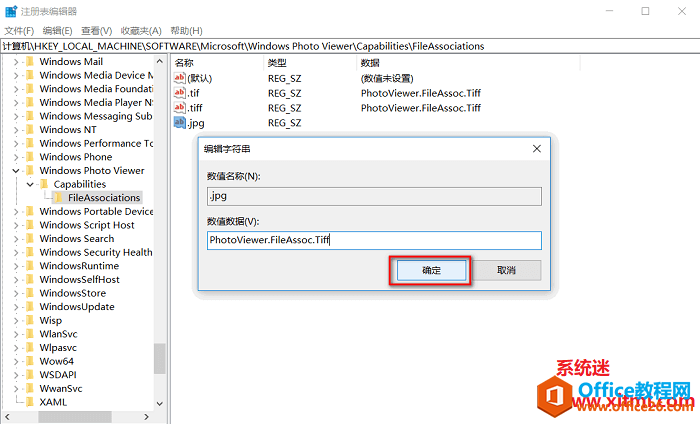Select the Windows Media Player tree item
Screen dimensions: 700x424
(96, 102)
